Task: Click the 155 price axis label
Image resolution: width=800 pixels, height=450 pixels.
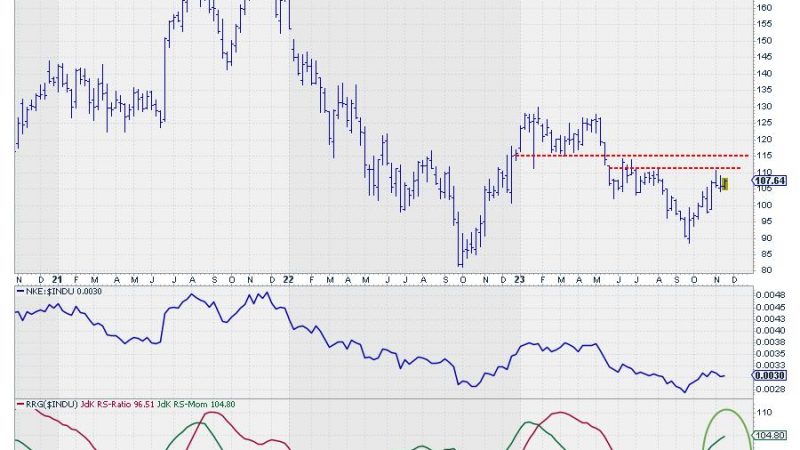Action: (x=764, y=24)
